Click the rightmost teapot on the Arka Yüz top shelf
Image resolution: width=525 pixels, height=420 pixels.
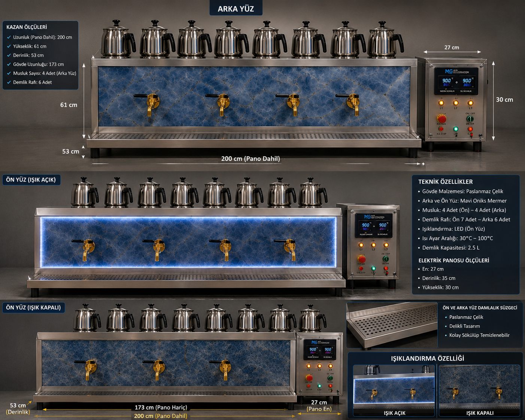point(385,40)
